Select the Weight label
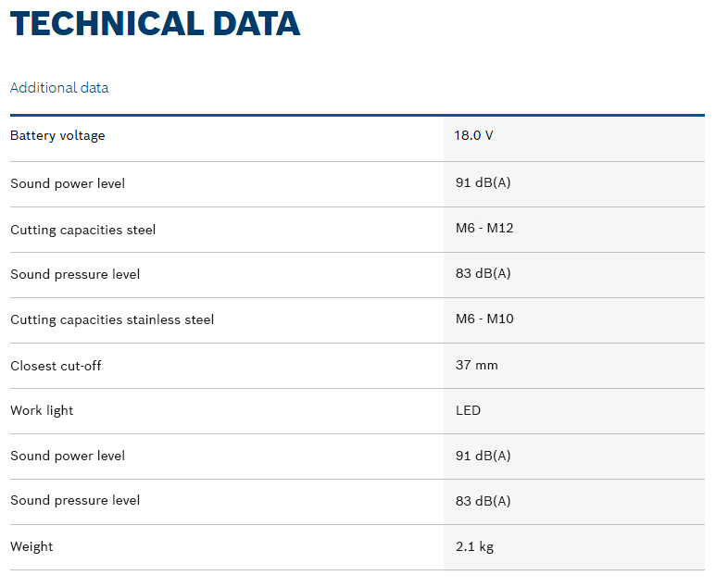This screenshot has height=588, width=716. click(31, 546)
